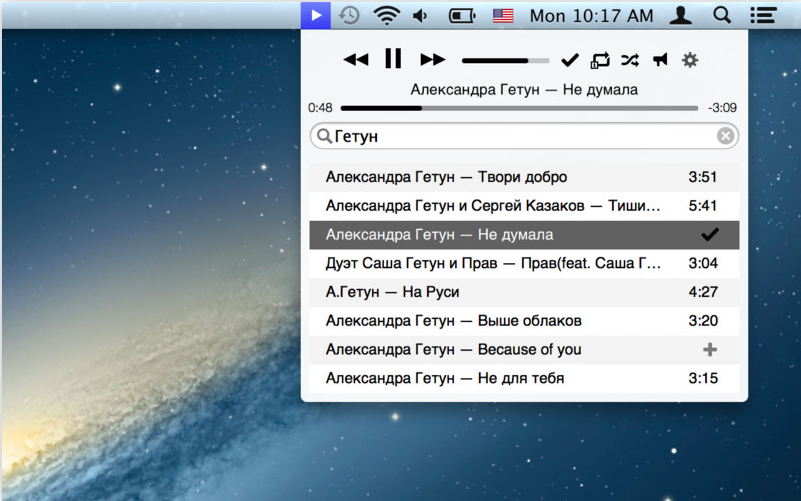This screenshot has height=501, width=801.
Task: Play the song Твори добро
Action: click(x=446, y=178)
